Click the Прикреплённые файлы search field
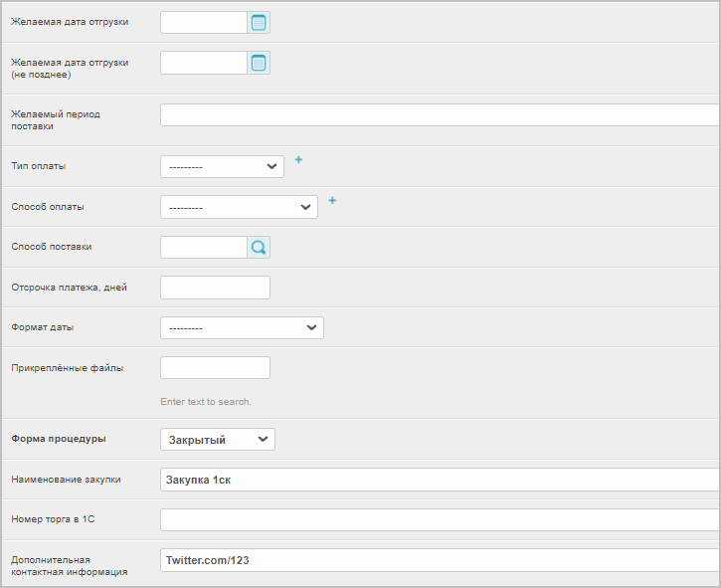Image resolution: width=721 pixels, height=588 pixels. point(215,368)
